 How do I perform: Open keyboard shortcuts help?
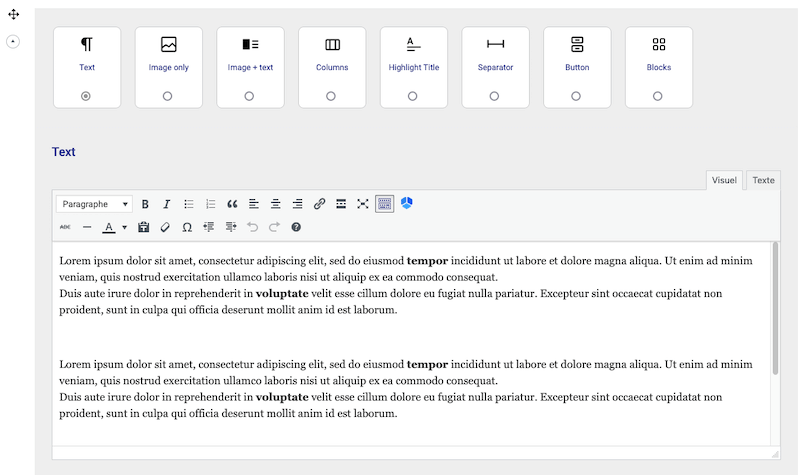click(296, 227)
